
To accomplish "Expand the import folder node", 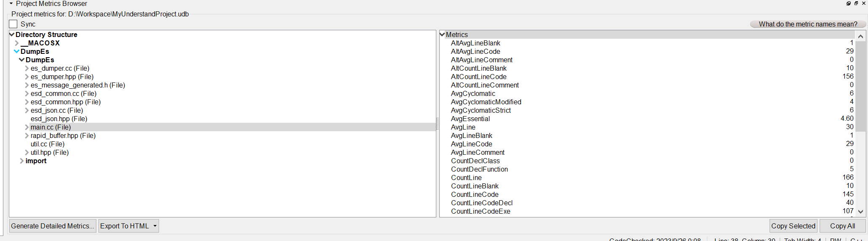I will point(22,161).
